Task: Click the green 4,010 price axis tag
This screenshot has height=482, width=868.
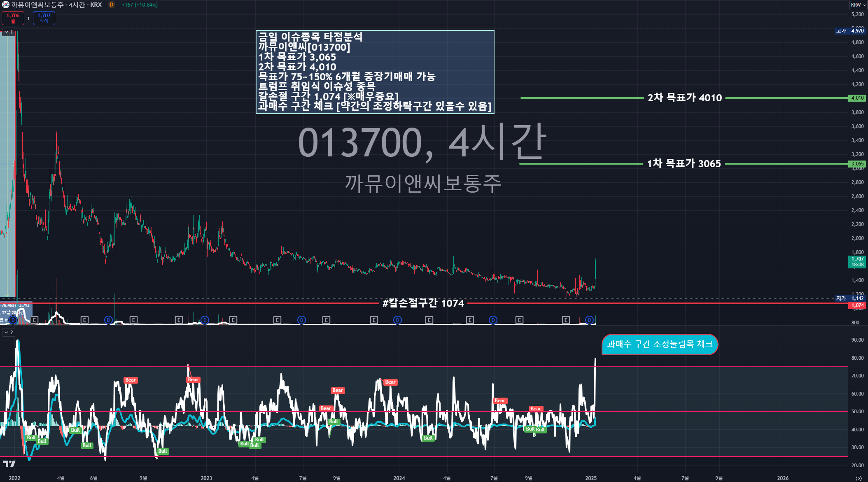Action: pos(857,98)
